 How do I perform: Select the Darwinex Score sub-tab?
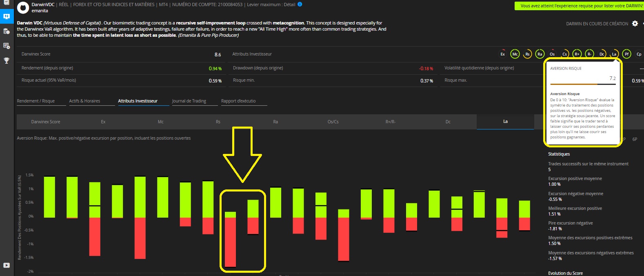pyautogui.click(x=46, y=122)
